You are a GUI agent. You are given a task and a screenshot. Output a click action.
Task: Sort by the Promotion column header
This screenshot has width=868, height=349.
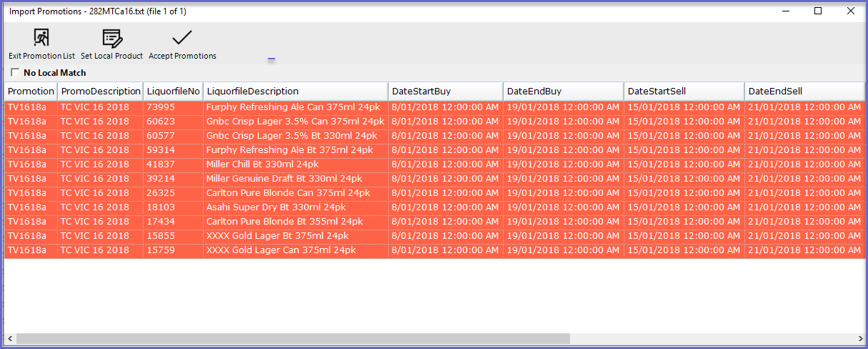coord(31,92)
